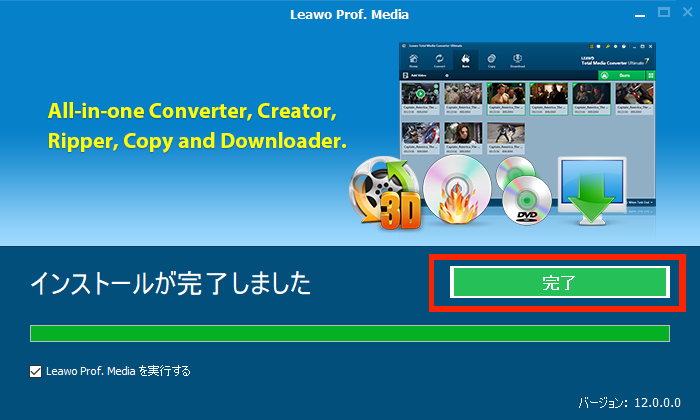
Task: Maximize the installer window
Action: click(x=663, y=13)
